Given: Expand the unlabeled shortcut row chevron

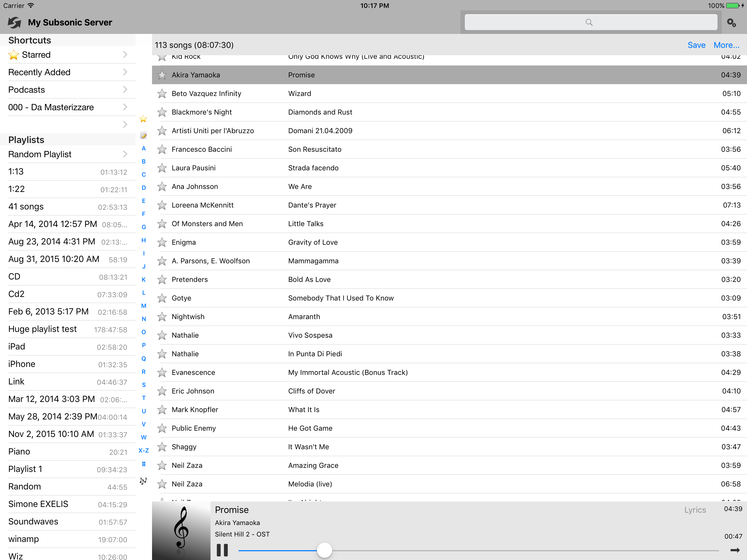Looking at the screenshot, I should coord(125,125).
